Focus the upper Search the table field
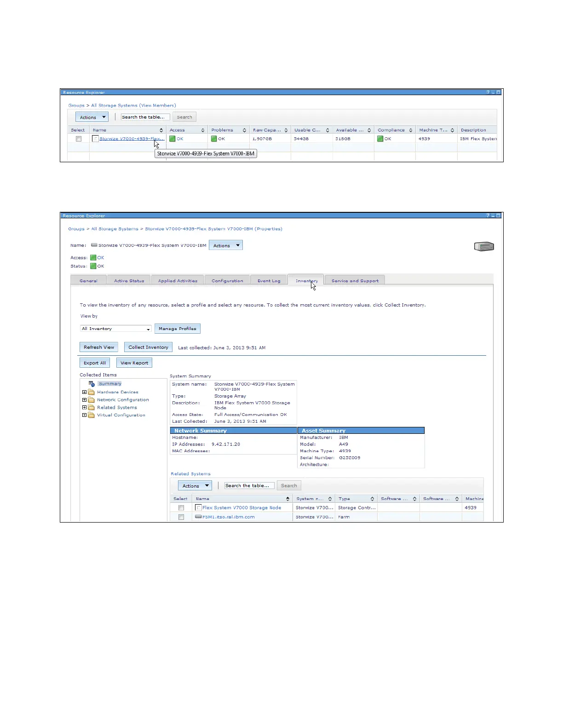563x728 pixels. 145,117
